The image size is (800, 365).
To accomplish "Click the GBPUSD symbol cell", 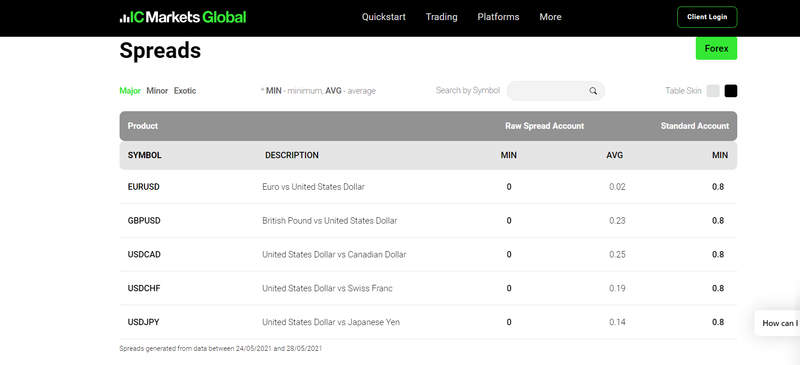I will [144, 221].
